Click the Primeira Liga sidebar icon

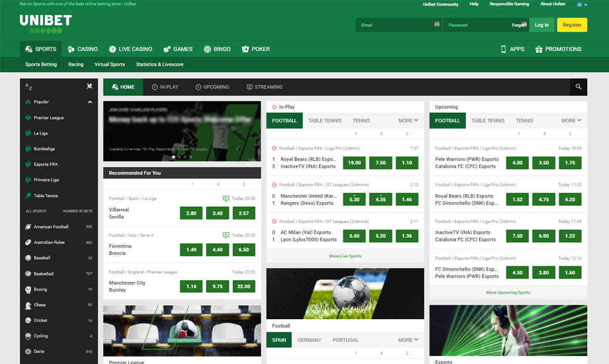click(28, 180)
